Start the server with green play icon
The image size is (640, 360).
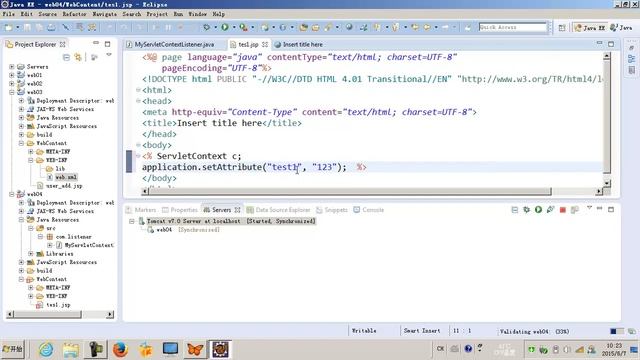pos(538,209)
